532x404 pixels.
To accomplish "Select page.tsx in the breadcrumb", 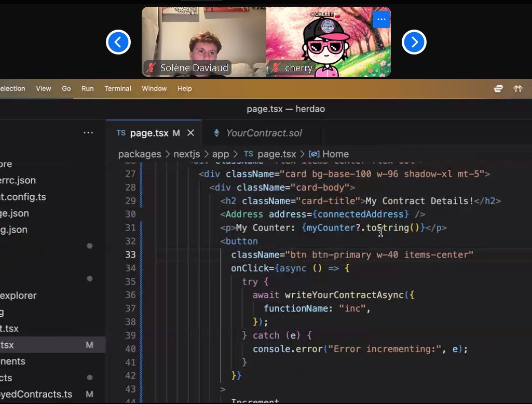I will click(277, 154).
